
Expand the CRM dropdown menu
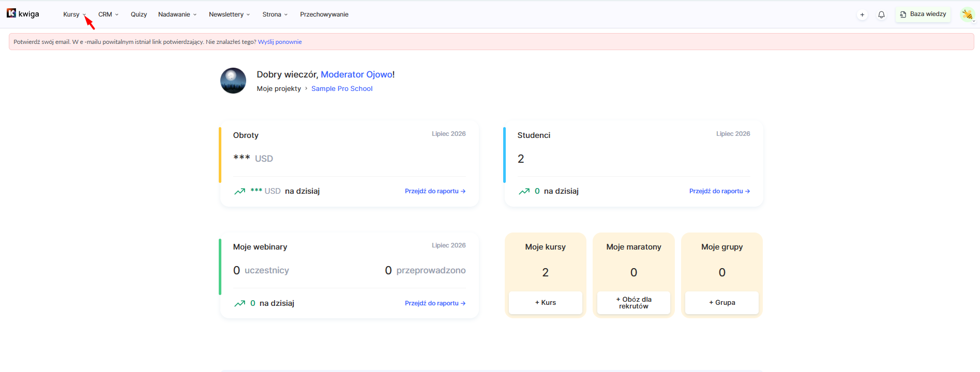(x=108, y=14)
